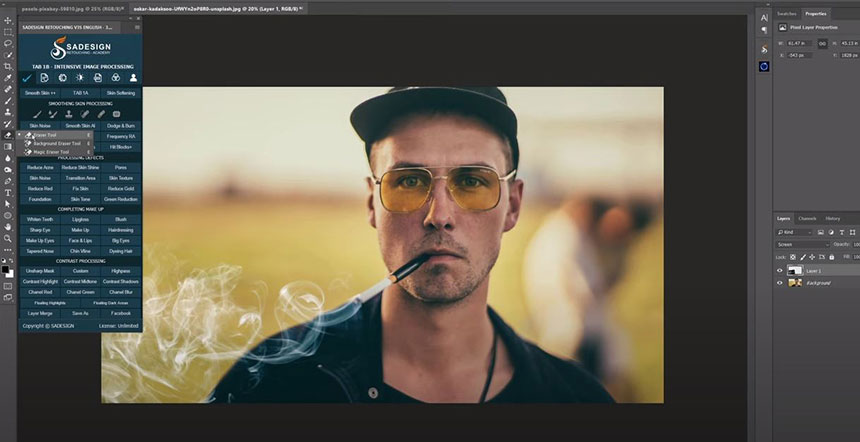Select the Move tool in the toolbar
The image size is (860, 442).
(8, 20)
